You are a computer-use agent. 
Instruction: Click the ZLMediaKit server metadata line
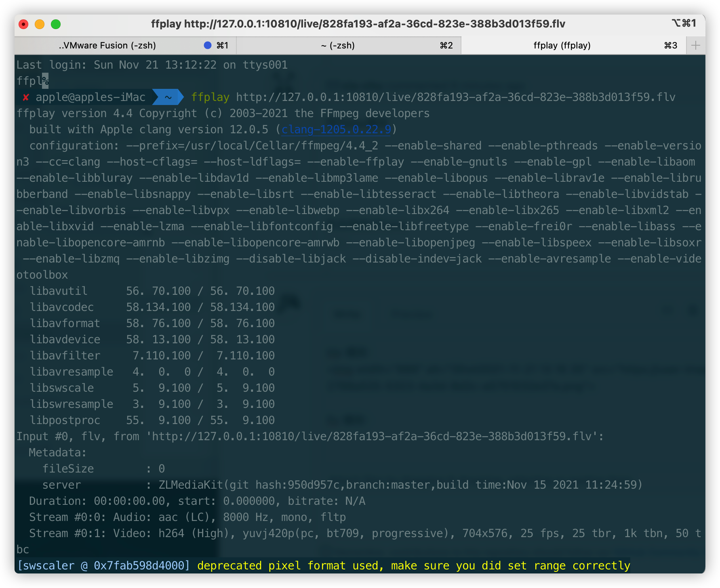tap(343, 485)
